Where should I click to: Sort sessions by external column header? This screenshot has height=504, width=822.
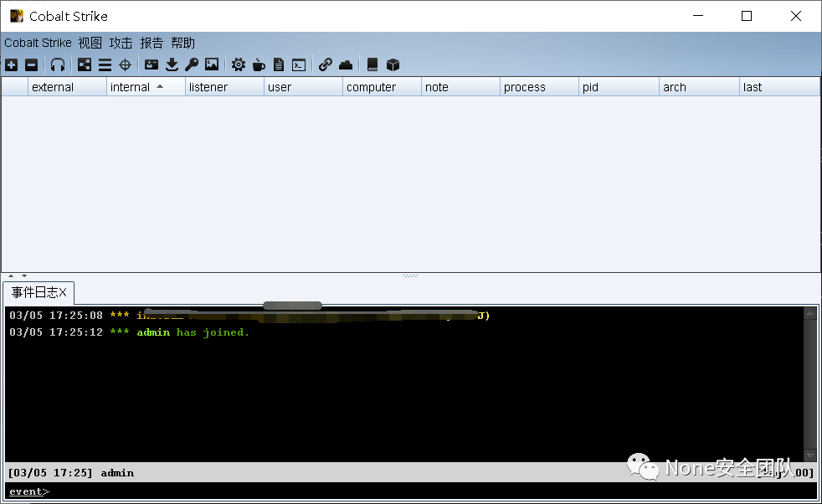(67, 87)
